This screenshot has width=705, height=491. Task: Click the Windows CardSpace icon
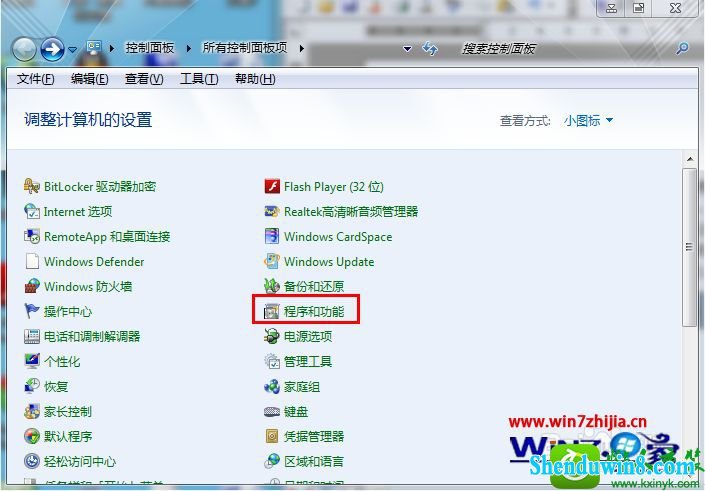tap(272, 236)
